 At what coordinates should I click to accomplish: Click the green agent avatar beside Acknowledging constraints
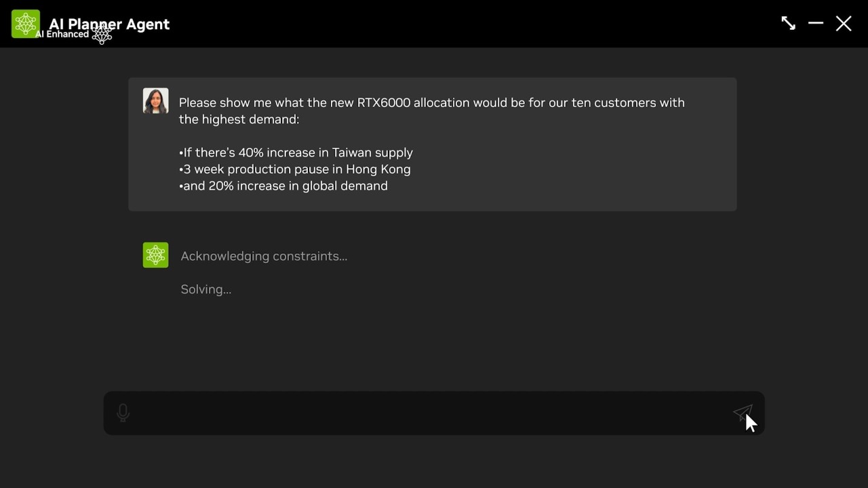tap(155, 255)
